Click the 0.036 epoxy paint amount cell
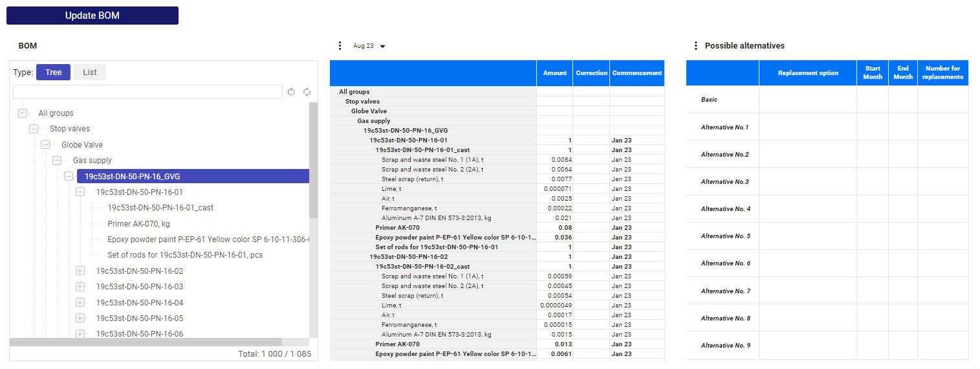The image size is (980, 369). [x=554, y=237]
